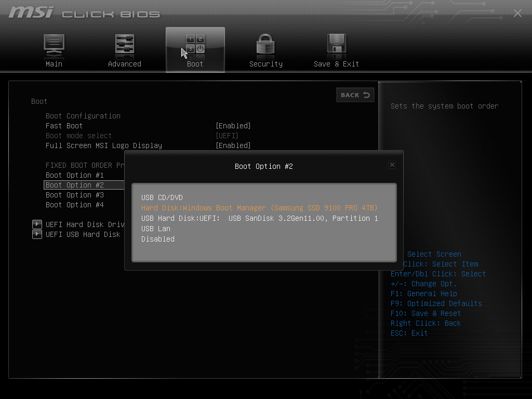Image resolution: width=532 pixels, height=399 pixels.
Task: Select Boot Option #4 row
Action: 75,205
